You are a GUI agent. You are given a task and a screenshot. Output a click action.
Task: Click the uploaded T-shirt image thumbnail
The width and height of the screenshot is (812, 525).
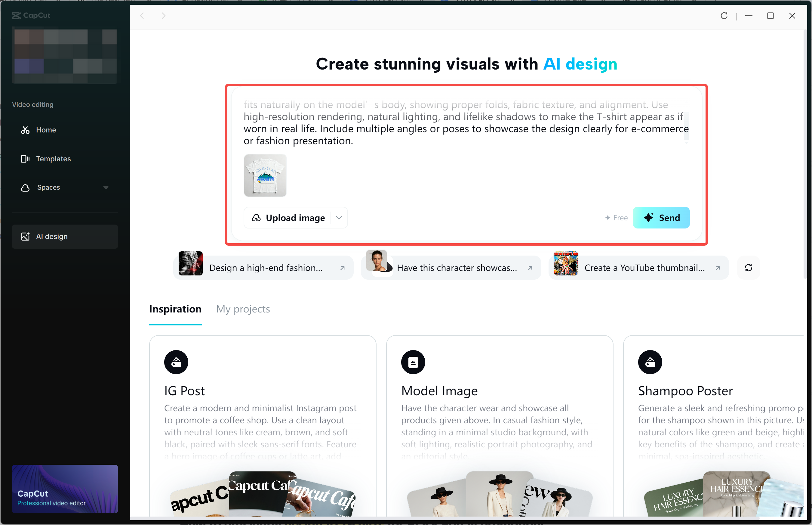pos(265,176)
